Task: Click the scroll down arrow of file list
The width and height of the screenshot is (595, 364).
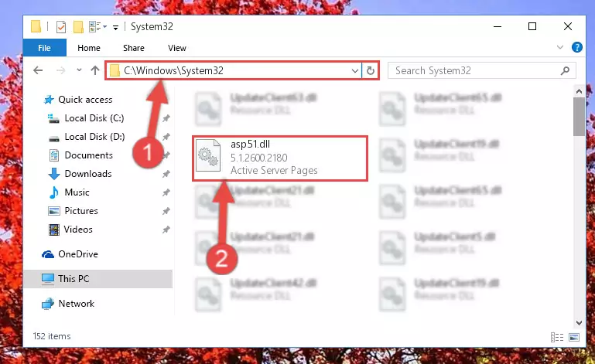Action: pos(579,323)
